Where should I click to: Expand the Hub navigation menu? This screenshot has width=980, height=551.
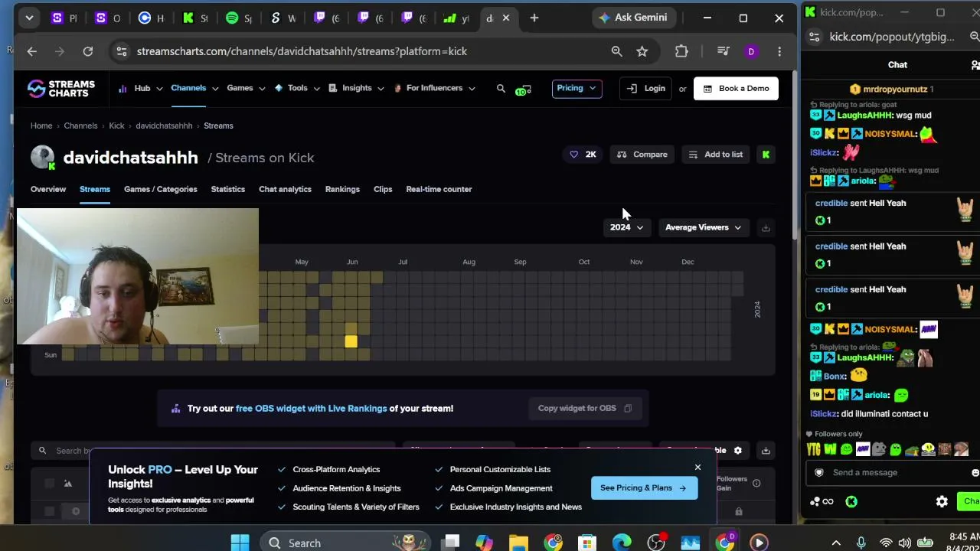click(141, 88)
